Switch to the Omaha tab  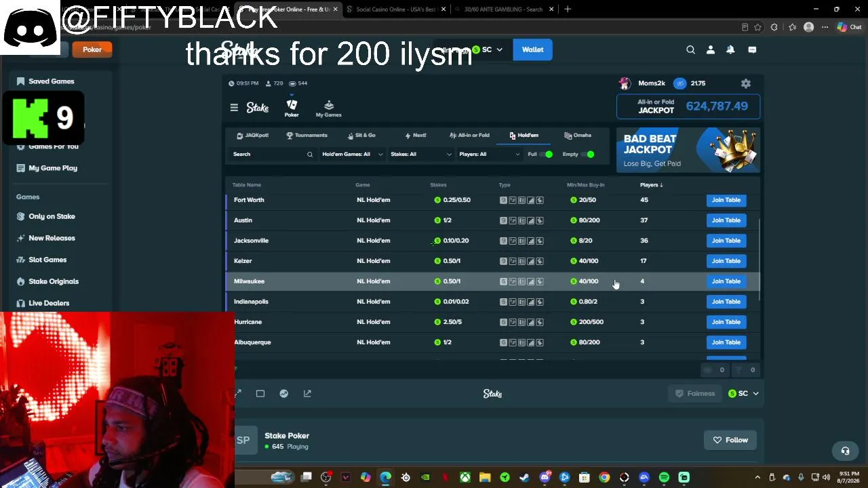(578, 136)
